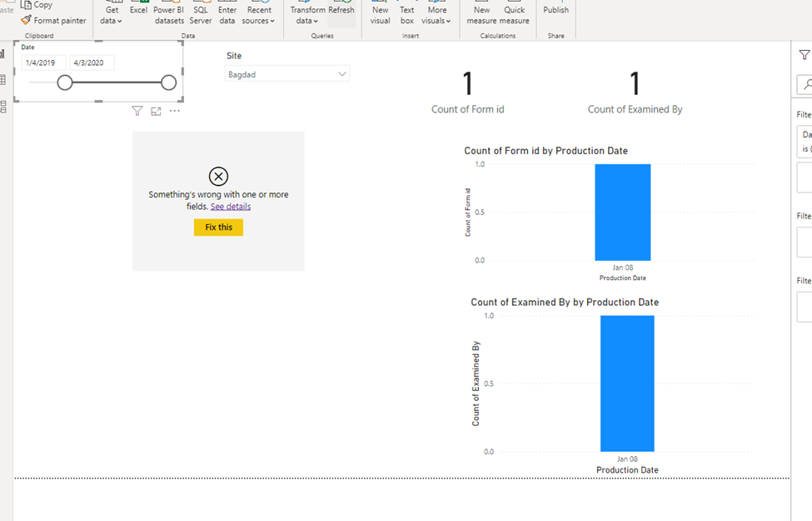The width and height of the screenshot is (812, 521).
Task: Insert a Text box
Action: point(407,14)
